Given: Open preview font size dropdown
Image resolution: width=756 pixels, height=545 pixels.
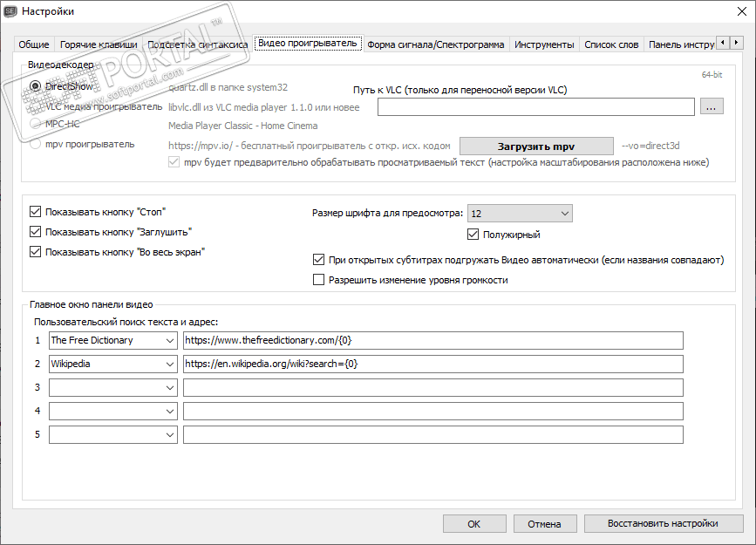Looking at the screenshot, I should tap(521, 213).
